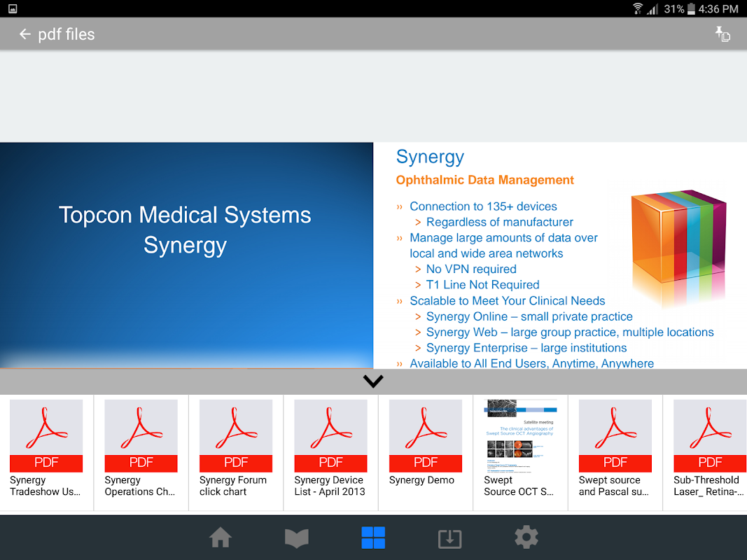747x560 pixels.
Task: Open Sub-Threshold Laser PDF icon
Action: pos(710,435)
